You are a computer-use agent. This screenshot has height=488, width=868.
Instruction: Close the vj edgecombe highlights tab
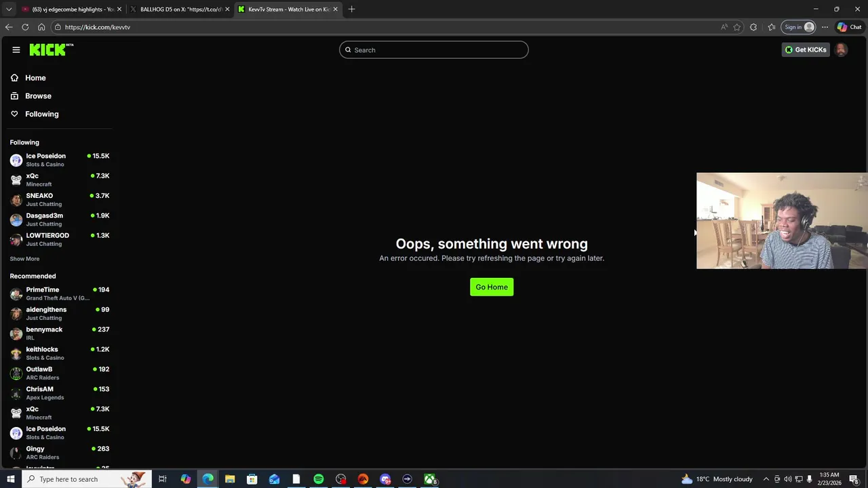pyautogui.click(x=119, y=9)
